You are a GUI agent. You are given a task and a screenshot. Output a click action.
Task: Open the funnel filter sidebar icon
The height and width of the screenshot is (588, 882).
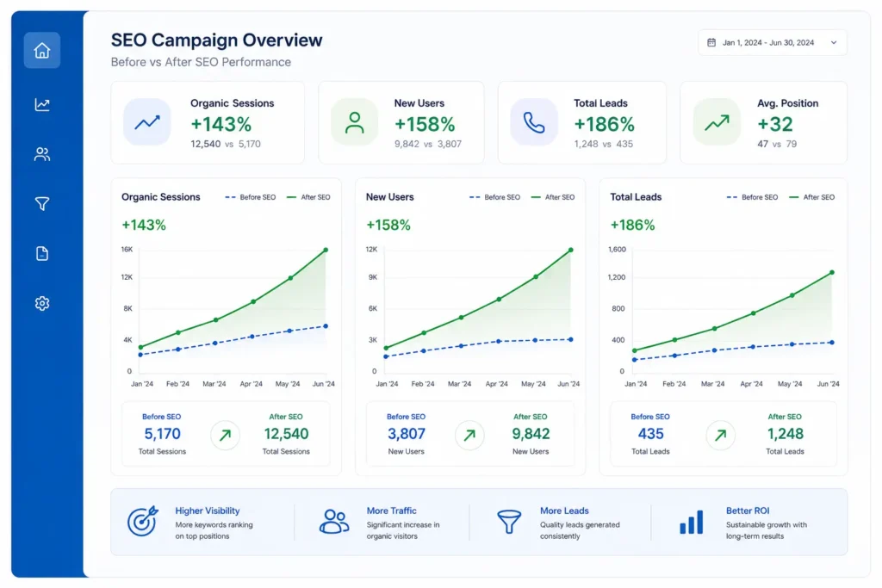[x=42, y=203]
